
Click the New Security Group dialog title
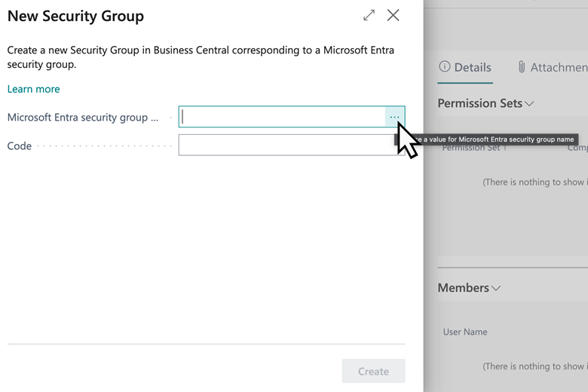pyautogui.click(x=75, y=16)
